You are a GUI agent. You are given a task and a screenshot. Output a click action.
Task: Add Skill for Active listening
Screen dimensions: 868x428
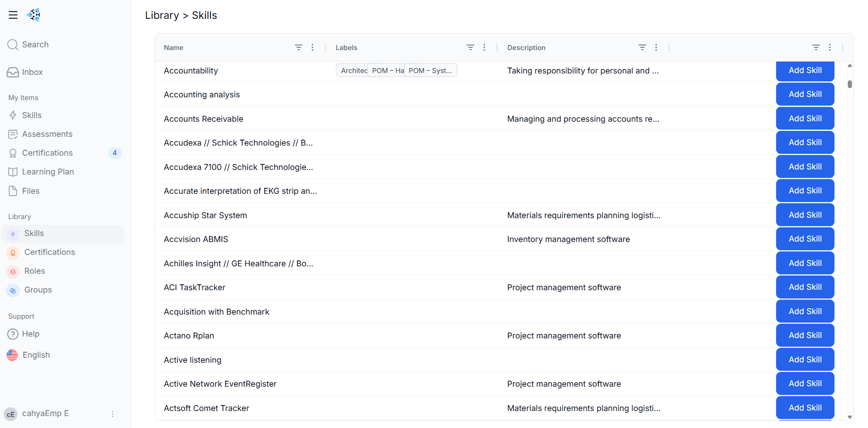click(805, 360)
